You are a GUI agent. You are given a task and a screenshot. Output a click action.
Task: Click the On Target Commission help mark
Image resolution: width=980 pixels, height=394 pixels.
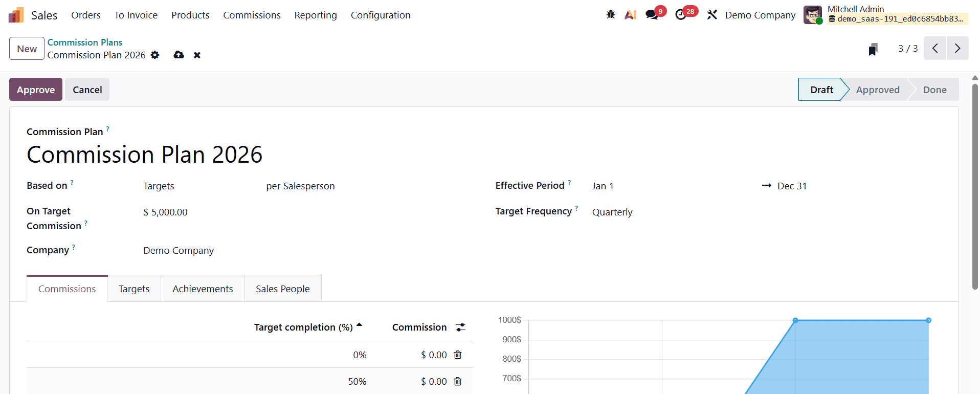(85, 223)
